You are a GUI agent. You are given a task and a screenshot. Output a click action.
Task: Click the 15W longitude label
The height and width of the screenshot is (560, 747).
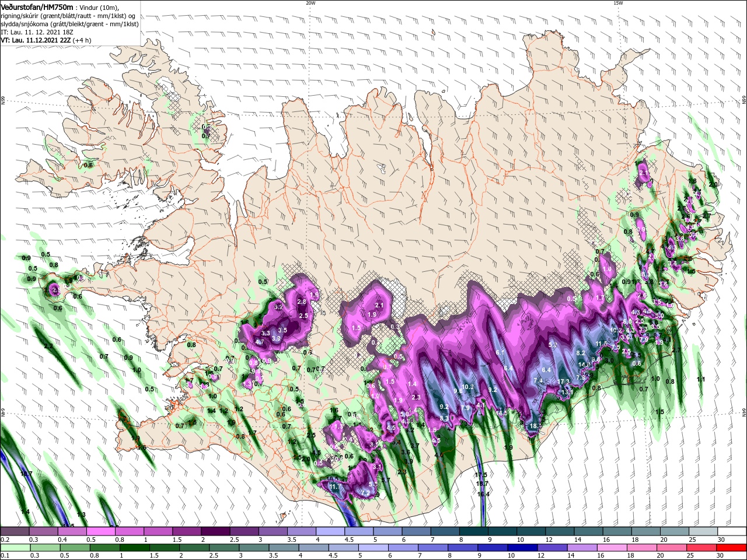(x=618, y=2)
